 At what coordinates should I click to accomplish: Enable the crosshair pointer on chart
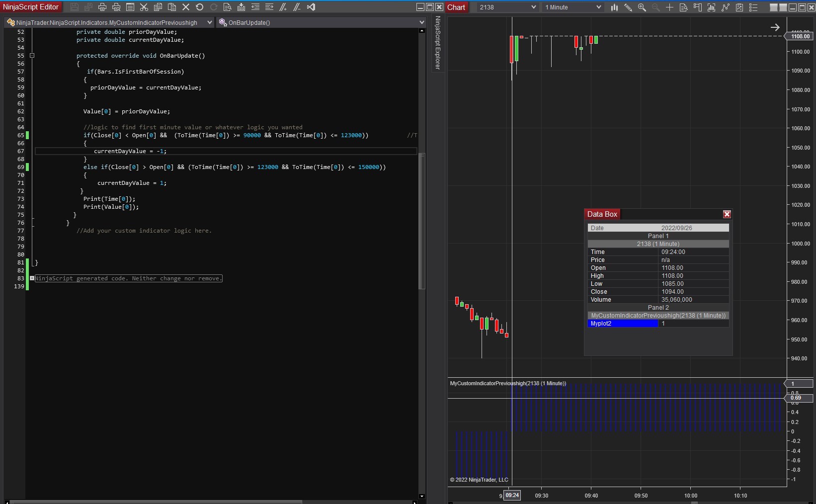tap(670, 7)
